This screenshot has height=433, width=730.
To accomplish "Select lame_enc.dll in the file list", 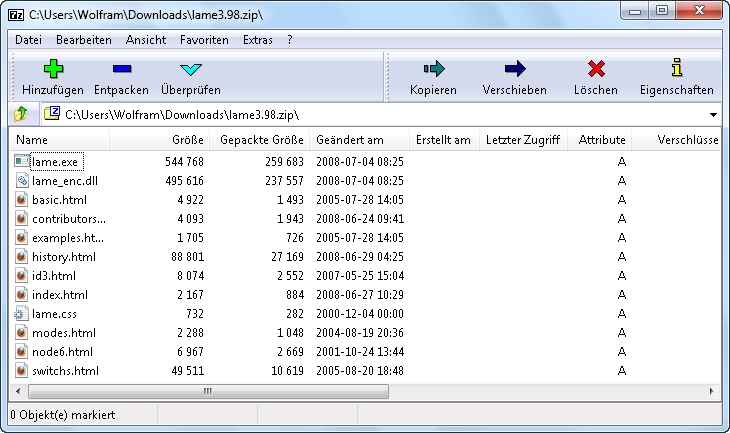I will [x=64, y=180].
